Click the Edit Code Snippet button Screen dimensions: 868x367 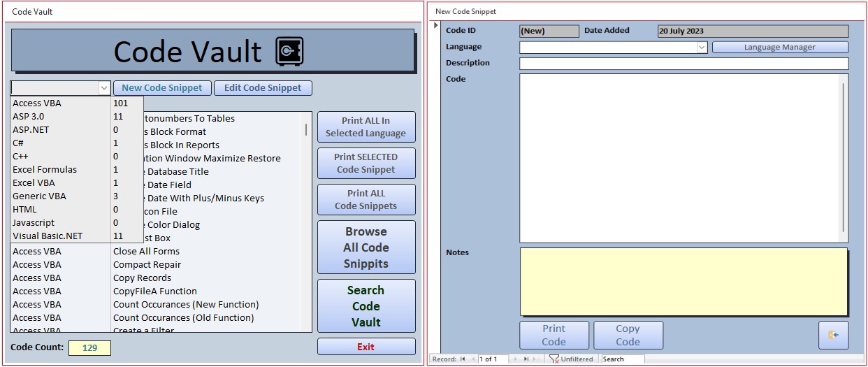coord(263,88)
